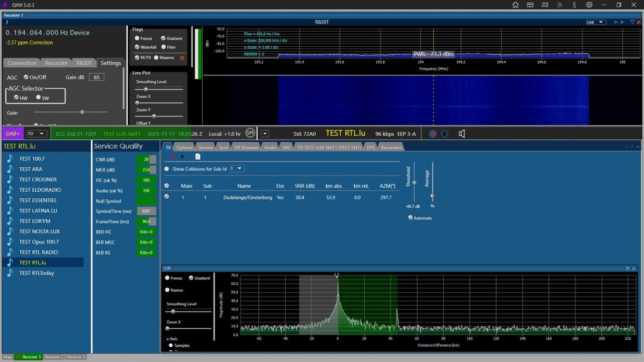
Task: Switch to Receiver 3 at bottom
Action: click(x=76, y=357)
